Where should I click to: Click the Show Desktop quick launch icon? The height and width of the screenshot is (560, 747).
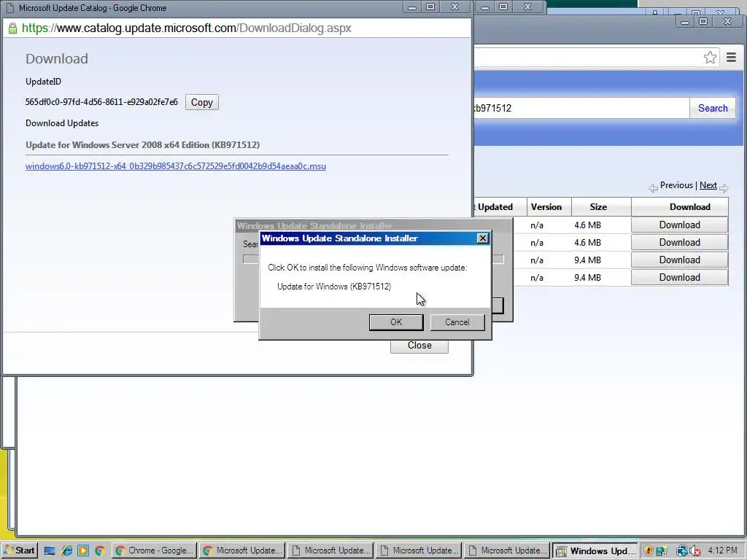click(49, 551)
